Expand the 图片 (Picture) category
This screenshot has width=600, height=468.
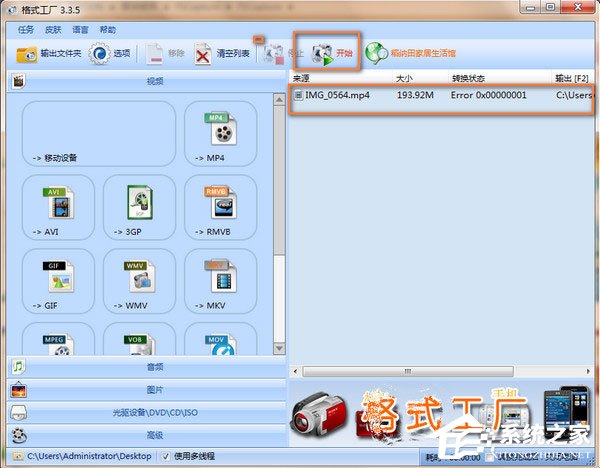147,390
